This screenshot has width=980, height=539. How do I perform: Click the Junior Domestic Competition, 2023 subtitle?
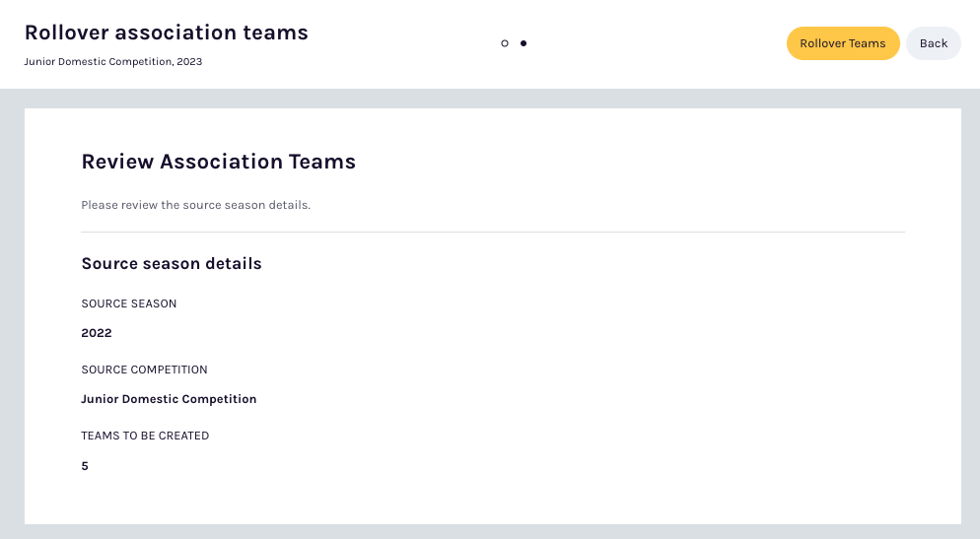click(112, 61)
